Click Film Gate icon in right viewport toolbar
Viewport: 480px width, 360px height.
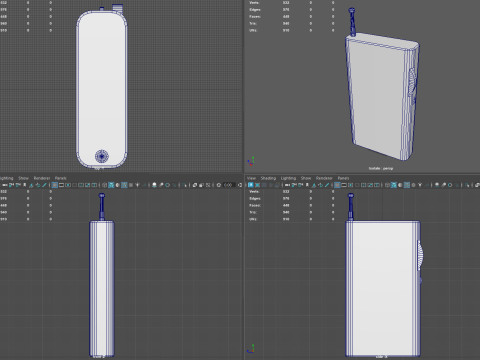344,185
